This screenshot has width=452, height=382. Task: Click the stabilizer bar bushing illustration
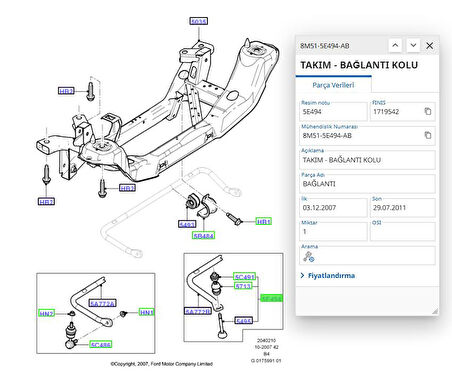click(193, 202)
